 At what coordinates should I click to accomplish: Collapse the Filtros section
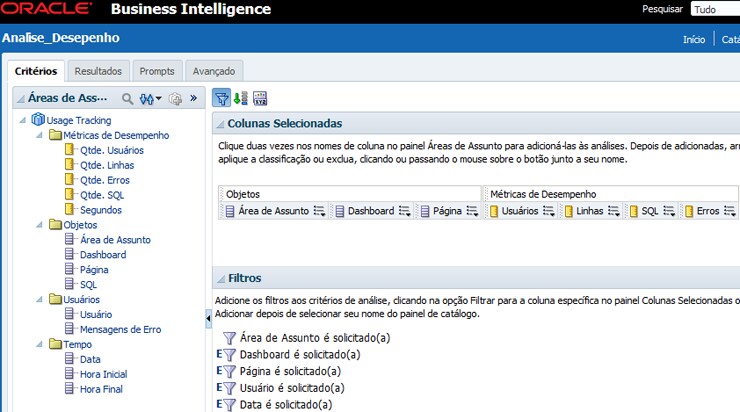[x=220, y=279]
